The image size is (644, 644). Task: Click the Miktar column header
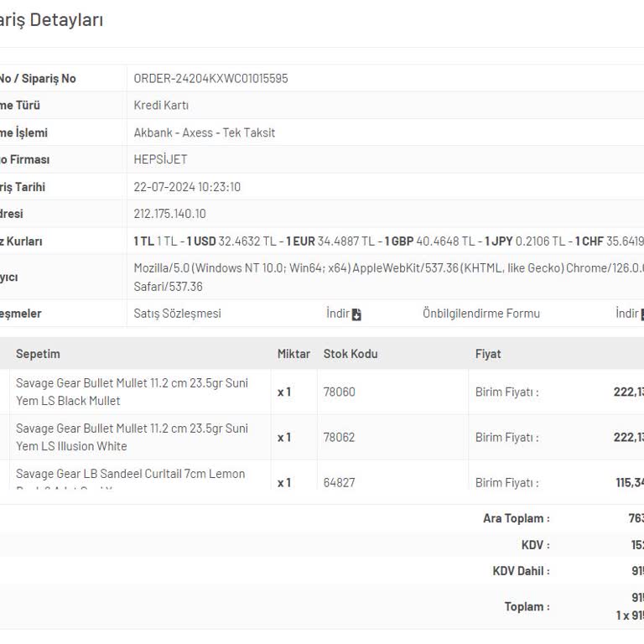click(x=293, y=354)
